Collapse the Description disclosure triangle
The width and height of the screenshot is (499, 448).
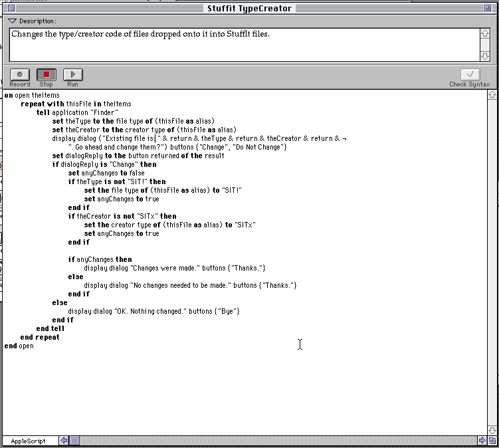(x=12, y=21)
